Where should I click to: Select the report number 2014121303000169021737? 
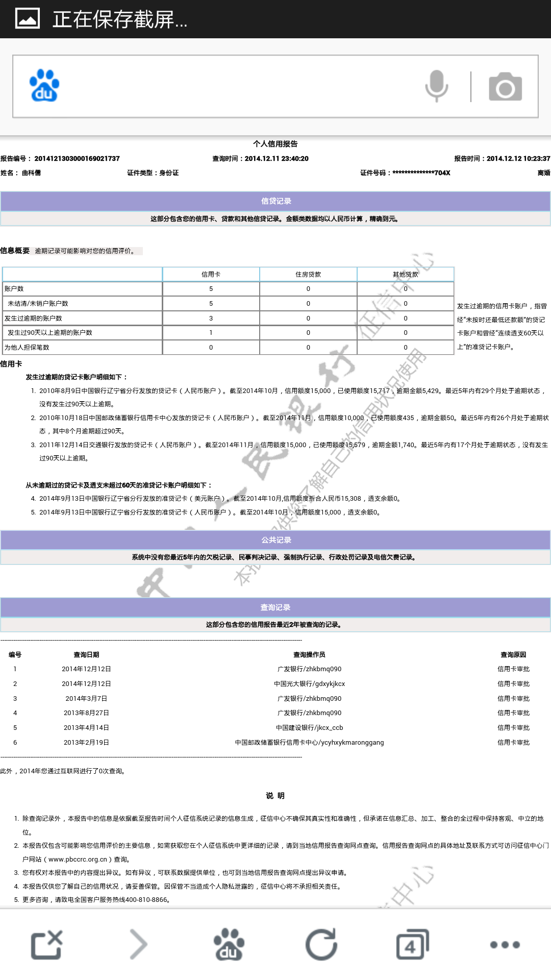(x=77, y=159)
